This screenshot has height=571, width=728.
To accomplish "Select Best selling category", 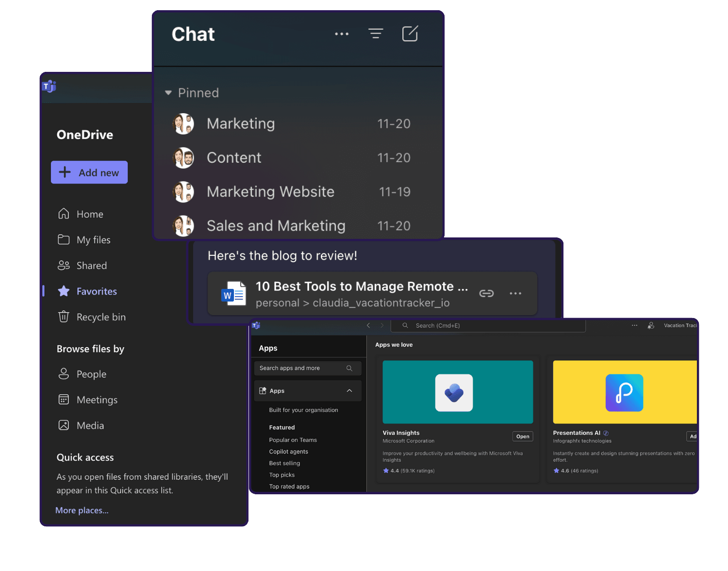I will pyautogui.click(x=285, y=463).
